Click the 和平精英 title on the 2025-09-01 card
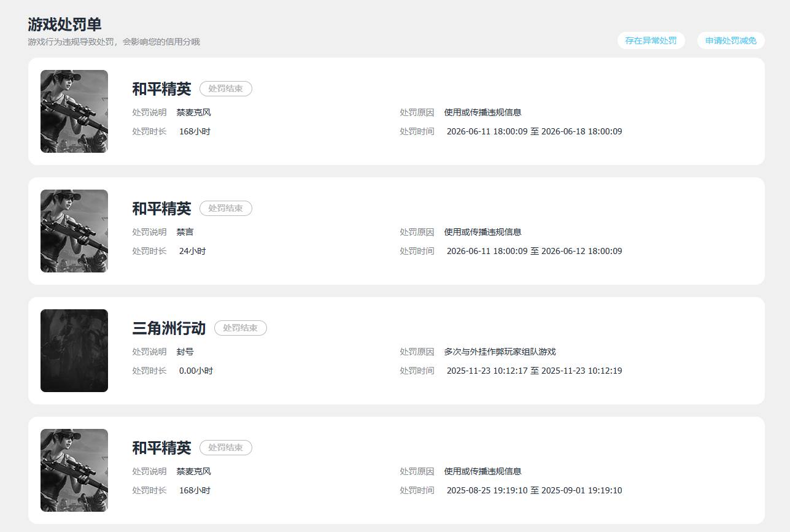 coord(161,448)
